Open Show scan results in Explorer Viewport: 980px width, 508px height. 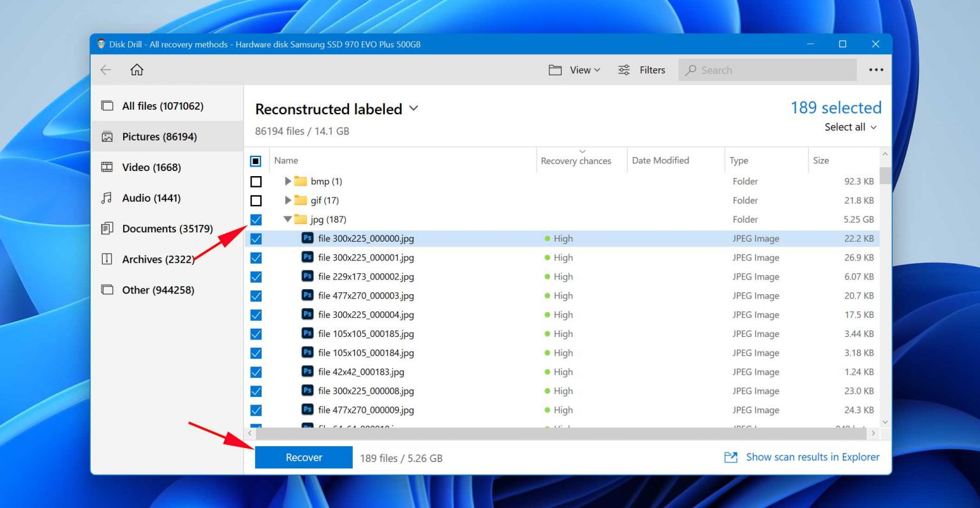(812, 457)
